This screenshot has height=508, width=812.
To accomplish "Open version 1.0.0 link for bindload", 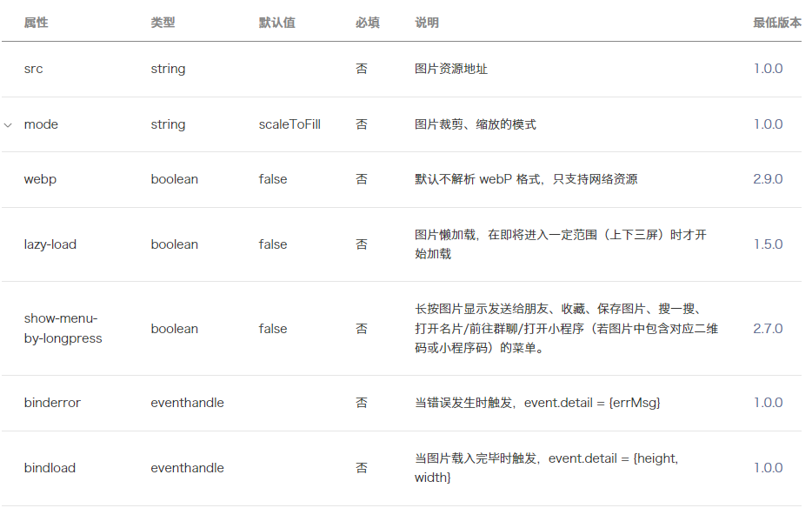I will 768,468.
